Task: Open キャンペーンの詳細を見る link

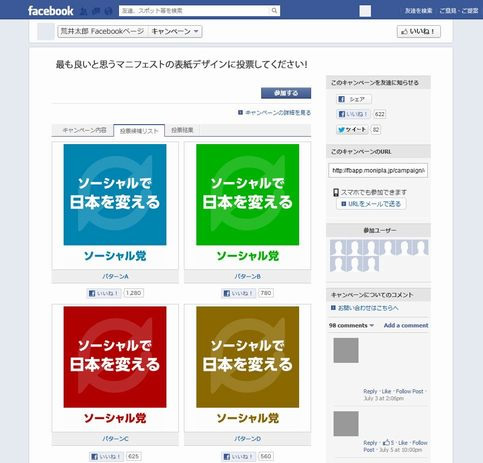Action: point(275,113)
